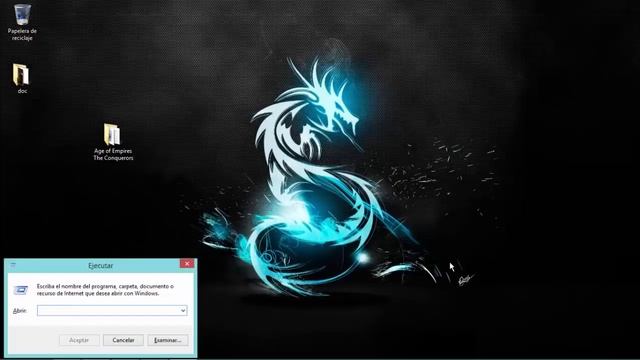The image size is (640, 360).
Task: Click the Cancelar button
Action: [x=123, y=340]
